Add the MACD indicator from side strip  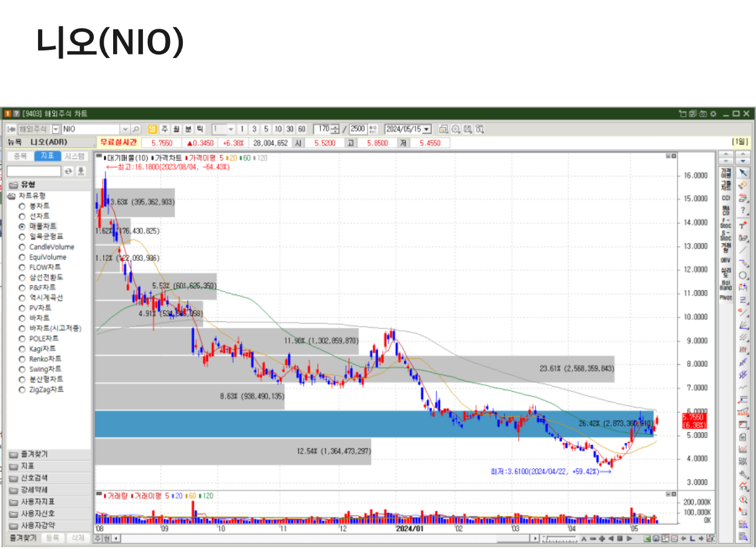coord(726,211)
